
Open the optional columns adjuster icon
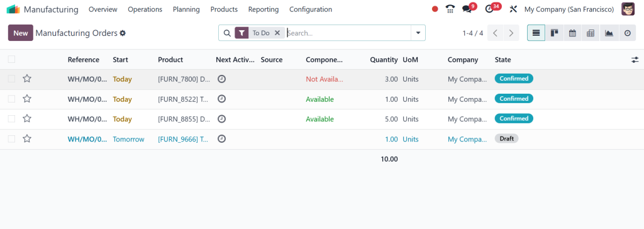[635, 60]
